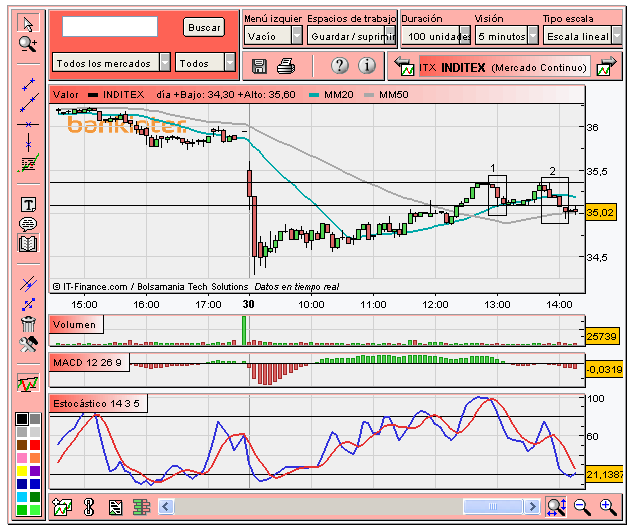Screen dimensions: 630x530
Task: Pick the brown color swatch
Action: click(x=22, y=445)
